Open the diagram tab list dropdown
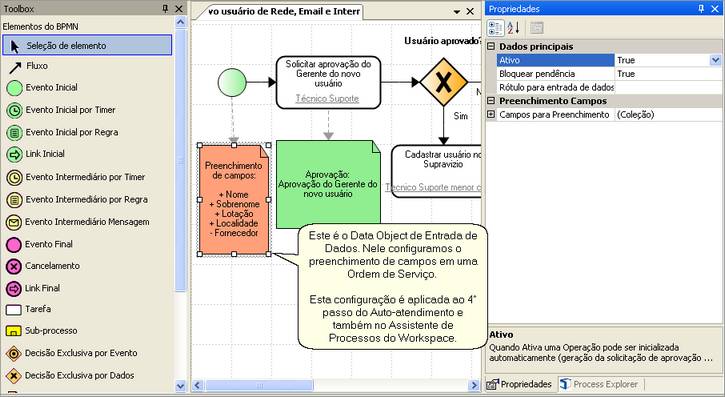This screenshot has width=725, height=397. click(457, 12)
